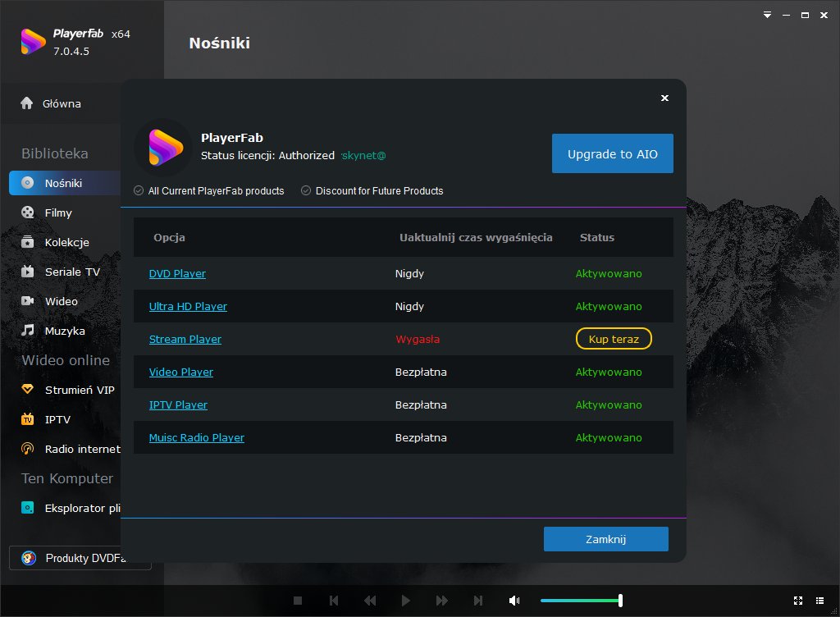
Task: Select Kolekcje in the sidebar
Action: click(x=67, y=242)
